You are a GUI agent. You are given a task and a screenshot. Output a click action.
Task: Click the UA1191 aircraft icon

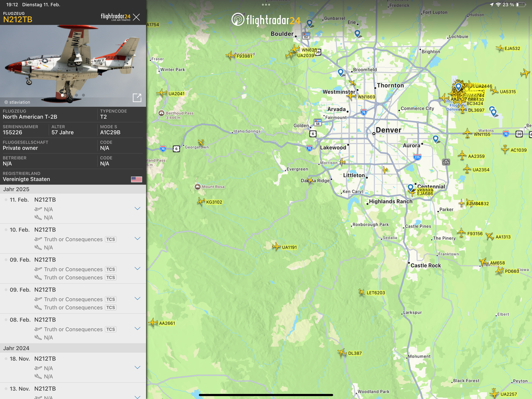click(x=276, y=247)
